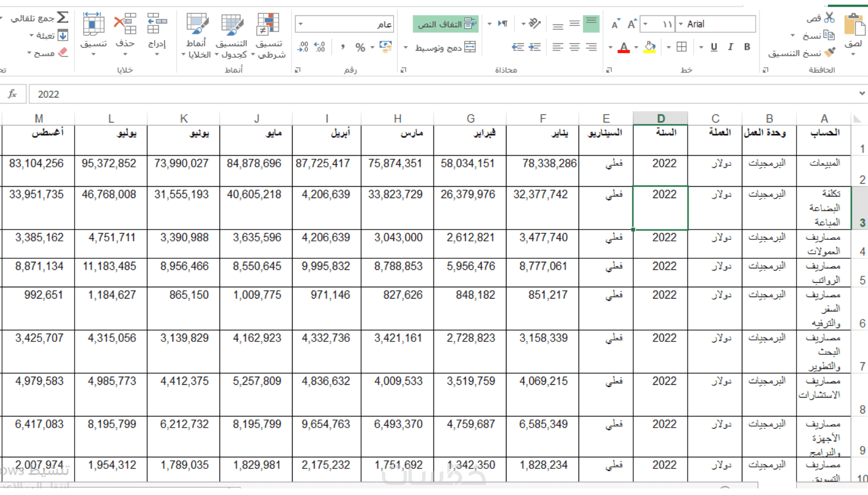Apply comma style number format

[343, 47]
